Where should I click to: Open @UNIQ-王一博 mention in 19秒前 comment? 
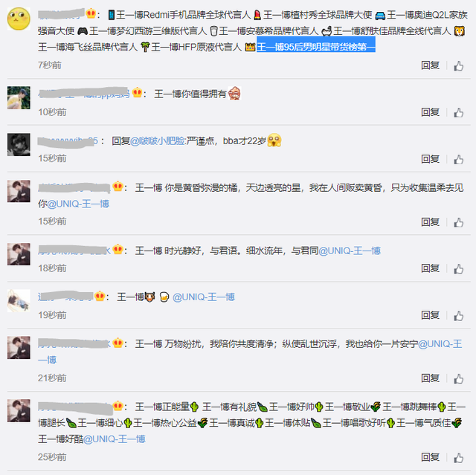[203, 297]
